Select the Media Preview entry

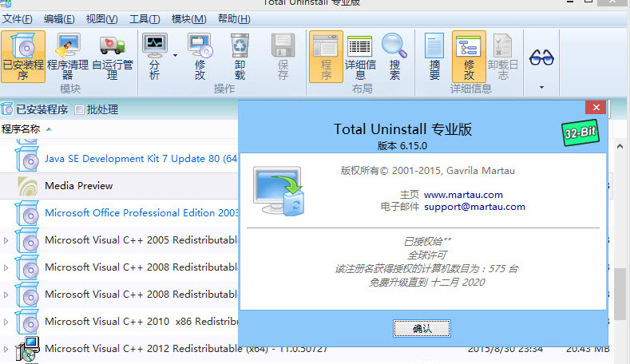click(79, 186)
